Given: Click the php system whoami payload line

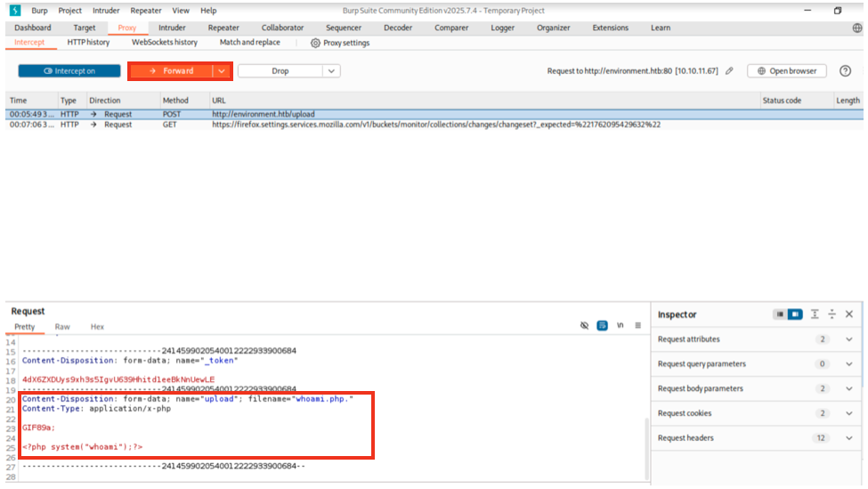Looking at the screenshot, I should tap(82, 447).
